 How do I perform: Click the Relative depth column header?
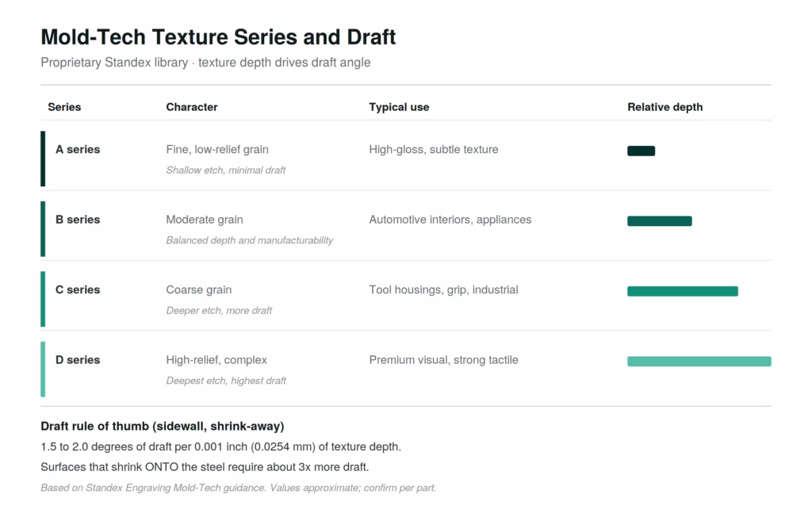[x=665, y=107]
